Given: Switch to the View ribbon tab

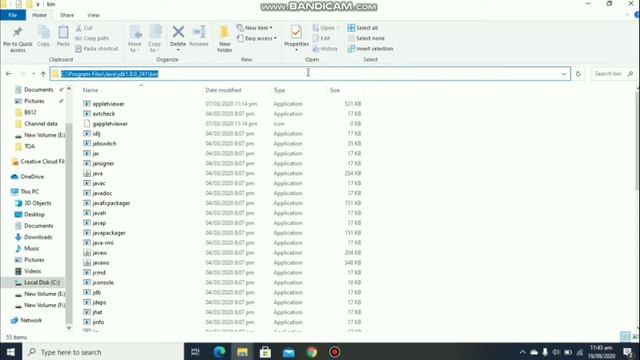Looking at the screenshot, I should (93, 15).
